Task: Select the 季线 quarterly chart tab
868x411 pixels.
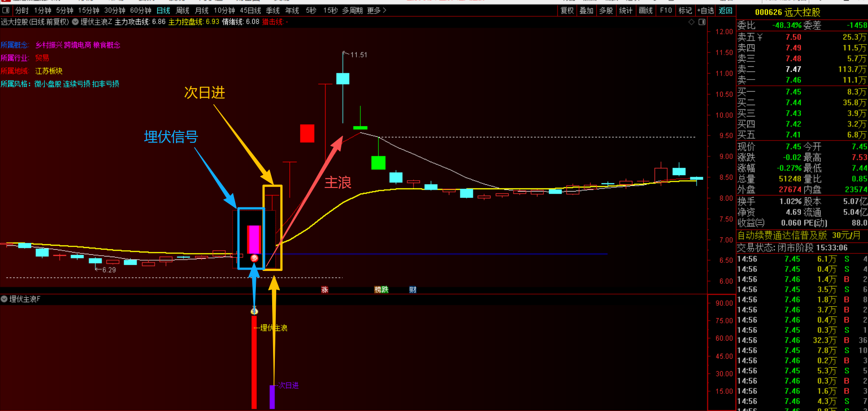Action: (x=273, y=10)
